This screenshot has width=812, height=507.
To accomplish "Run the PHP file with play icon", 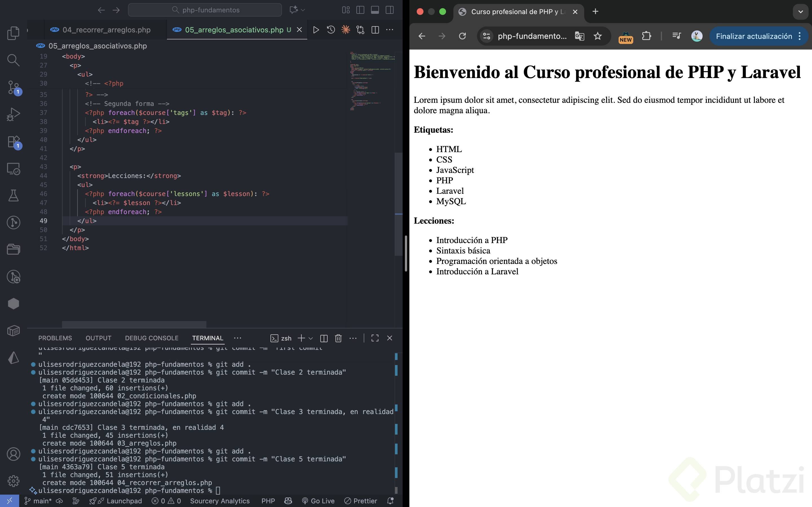I will pyautogui.click(x=316, y=30).
